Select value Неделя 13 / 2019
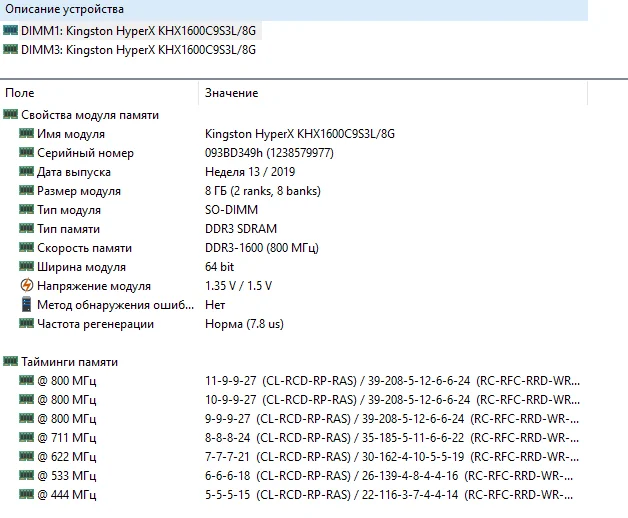This screenshot has height=518, width=628. pyautogui.click(x=250, y=172)
